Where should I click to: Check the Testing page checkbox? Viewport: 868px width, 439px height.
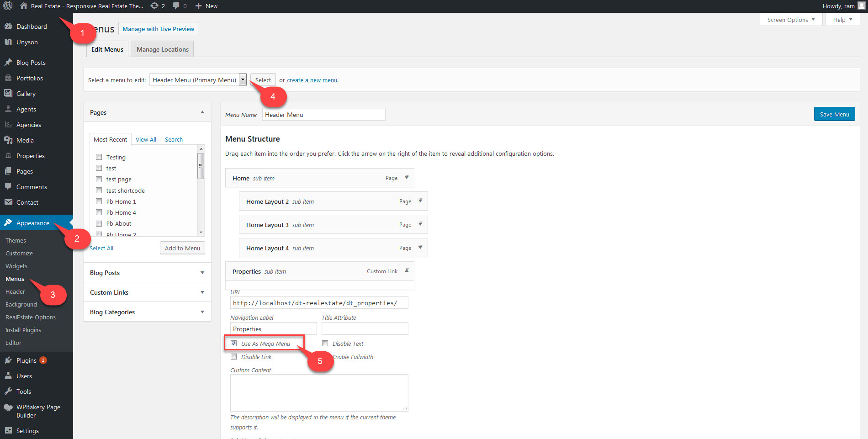tap(99, 157)
